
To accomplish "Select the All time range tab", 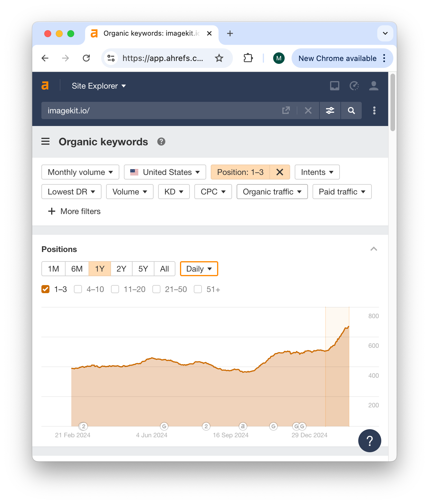I will (164, 269).
